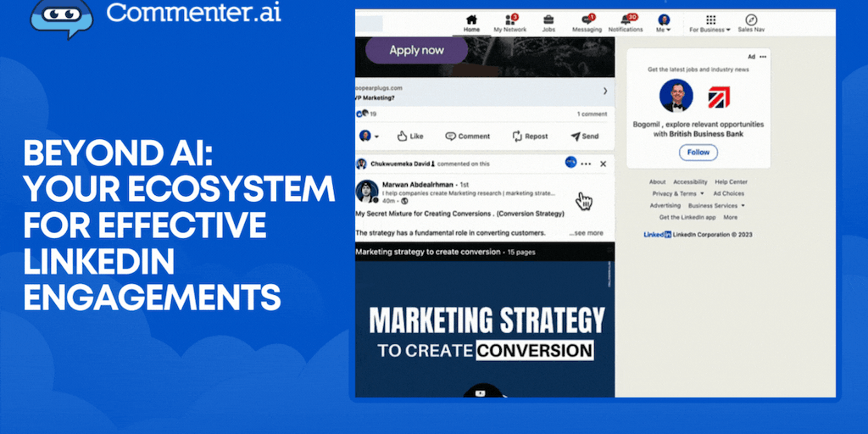Image resolution: width=868 pixels, height=434 pixels.
Task: Expand the Me profile menu
Action: (664, 24)
